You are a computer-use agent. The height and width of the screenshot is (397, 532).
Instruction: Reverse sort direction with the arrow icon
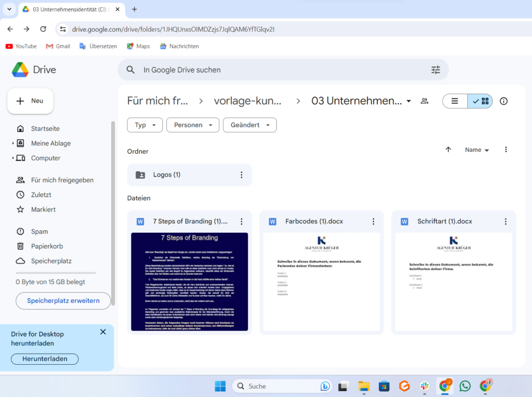coord(448,150)
